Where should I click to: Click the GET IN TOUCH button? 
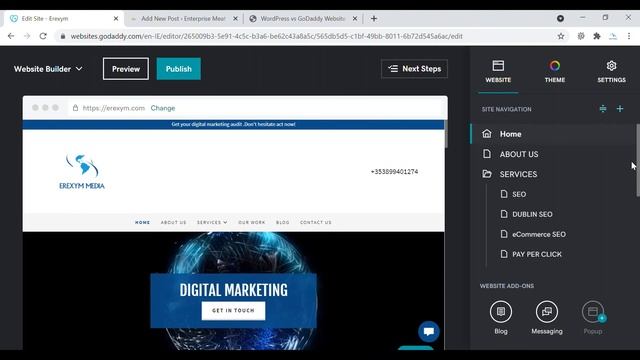click(x=233, y=311)
